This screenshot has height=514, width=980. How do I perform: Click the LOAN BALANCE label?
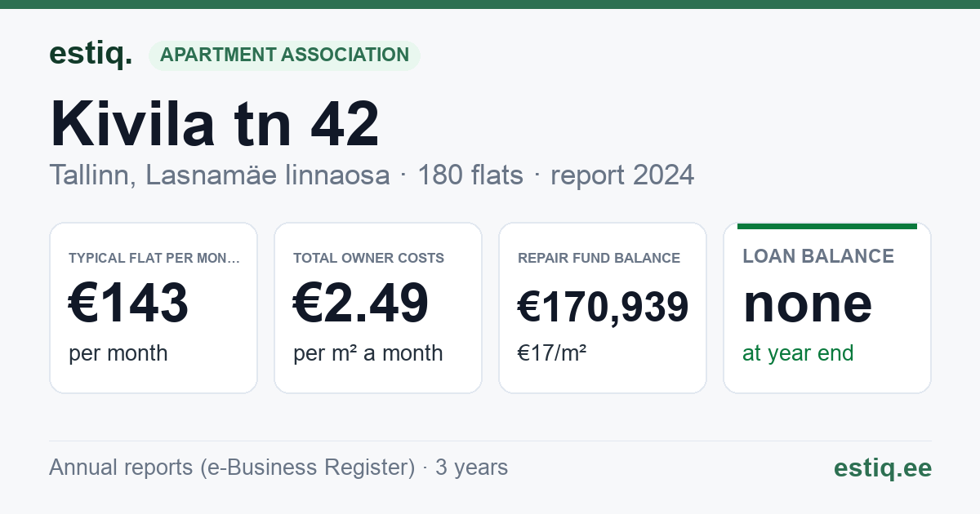[x=818, y=256]
